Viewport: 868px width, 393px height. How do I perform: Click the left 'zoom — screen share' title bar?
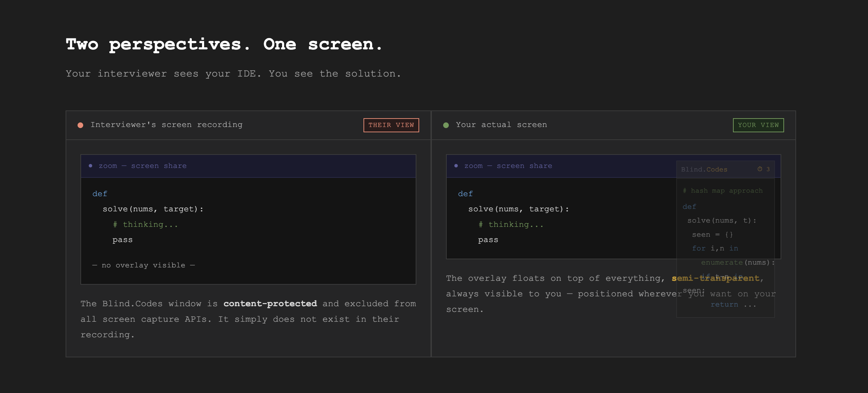coord(142,166)
